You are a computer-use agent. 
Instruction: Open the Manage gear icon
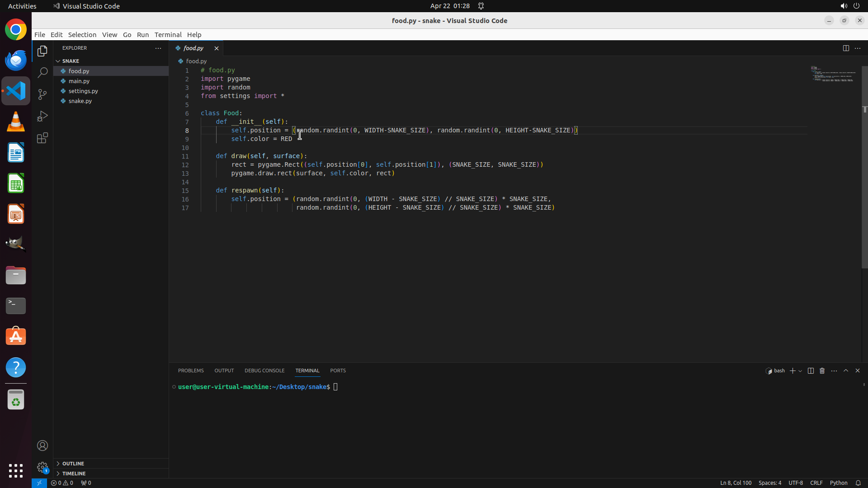[x=42, y=467]
